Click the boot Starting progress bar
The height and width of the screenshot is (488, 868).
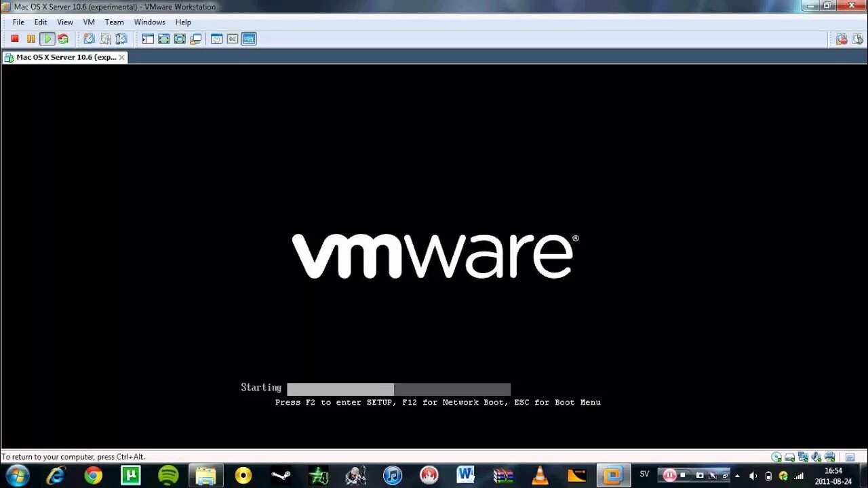[399, 389]
